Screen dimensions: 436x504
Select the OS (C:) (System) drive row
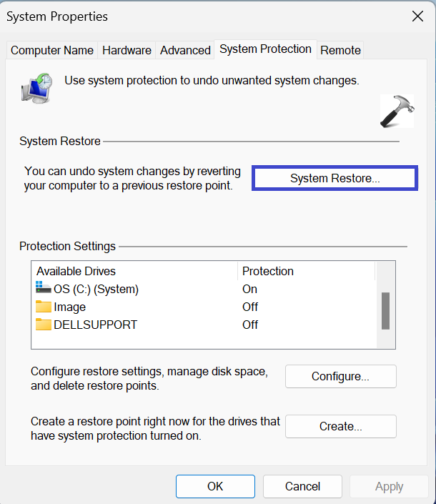click(x=96, y=289)
